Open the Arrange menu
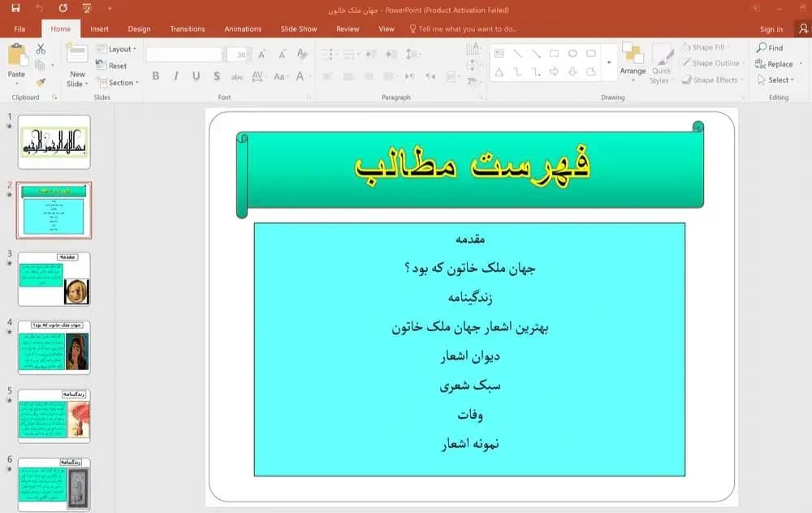Image resolution: width=812 pixels, height=513 pixels. (633, 62)
